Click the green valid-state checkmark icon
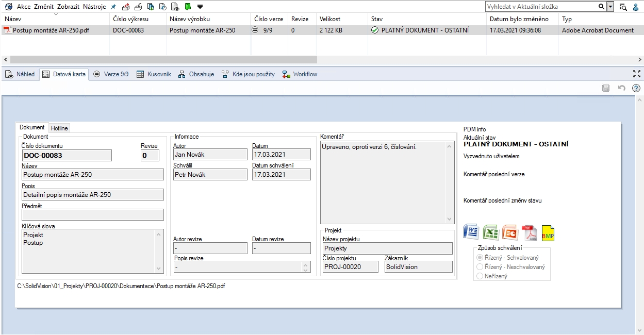Viewport: 644px width, 335px height. [375, 30]
